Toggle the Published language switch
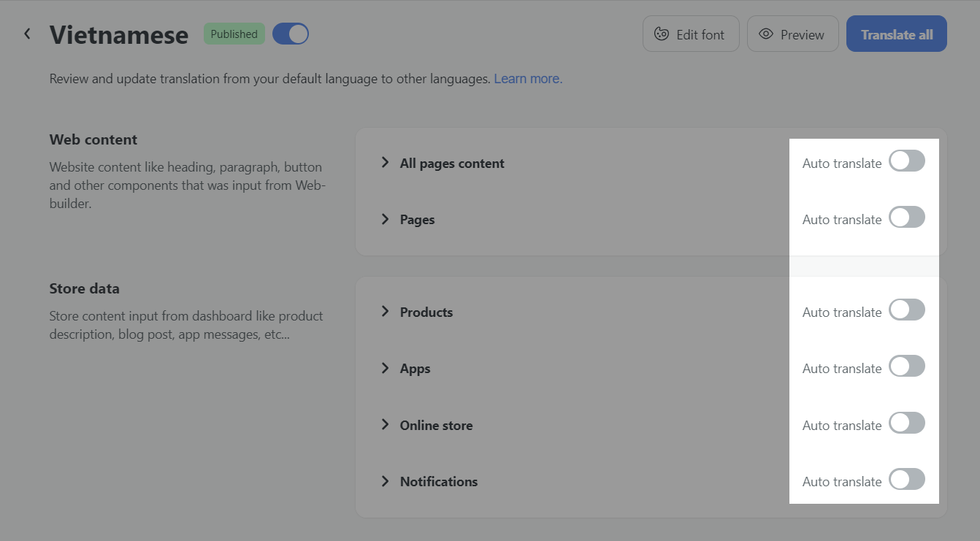This screenshot has width=980, height=541. coord(291,34)
